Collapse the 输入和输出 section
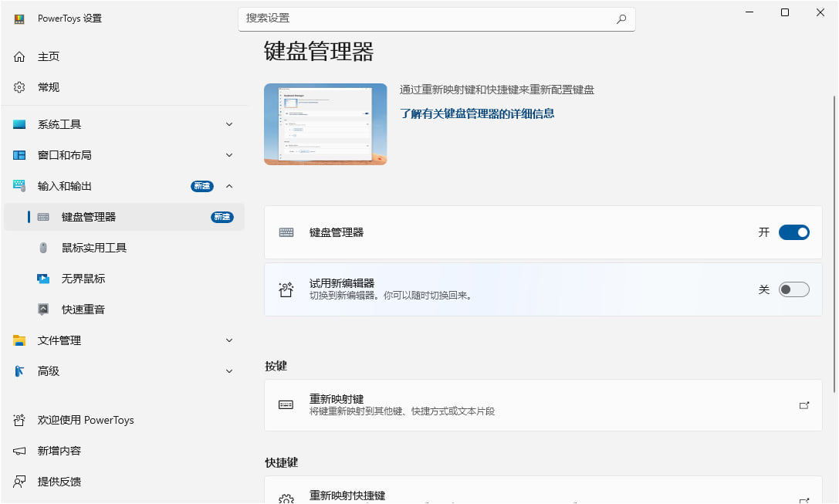Image resolution: width=839 pixels, height=504 pixels. pyautogui.click(x=229, y=186)
